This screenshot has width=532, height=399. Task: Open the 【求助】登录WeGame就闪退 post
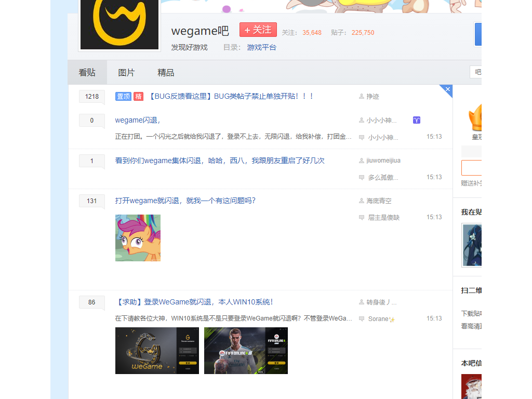click(x=194, y=302)
